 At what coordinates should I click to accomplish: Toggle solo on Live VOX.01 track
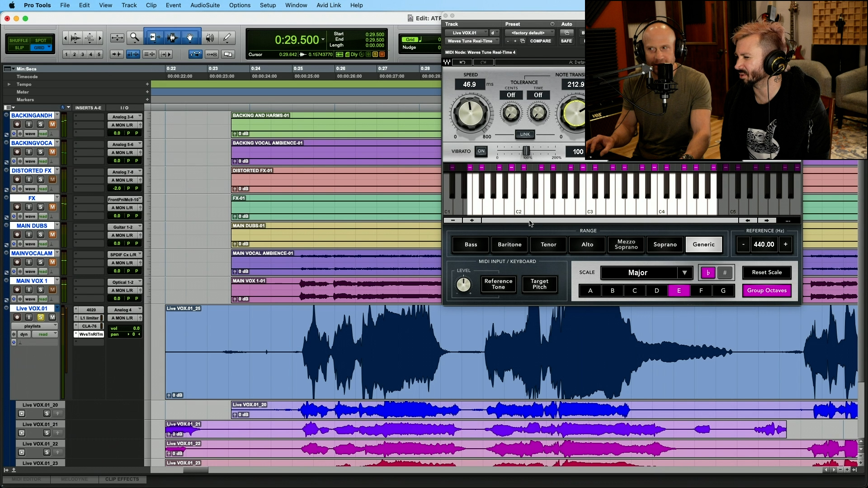pos(40,317)
